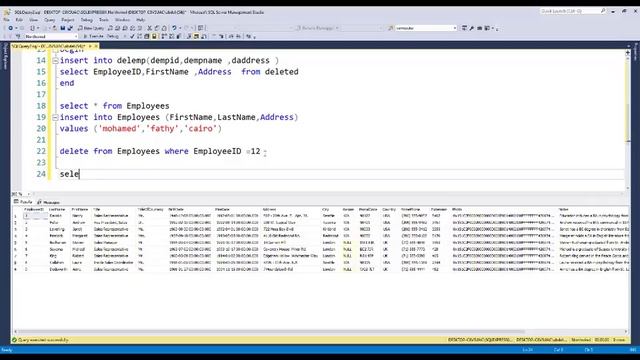Click the Increase Indent icon
The width and height of the screenshot is (640, 360).
tap(238, 36)
